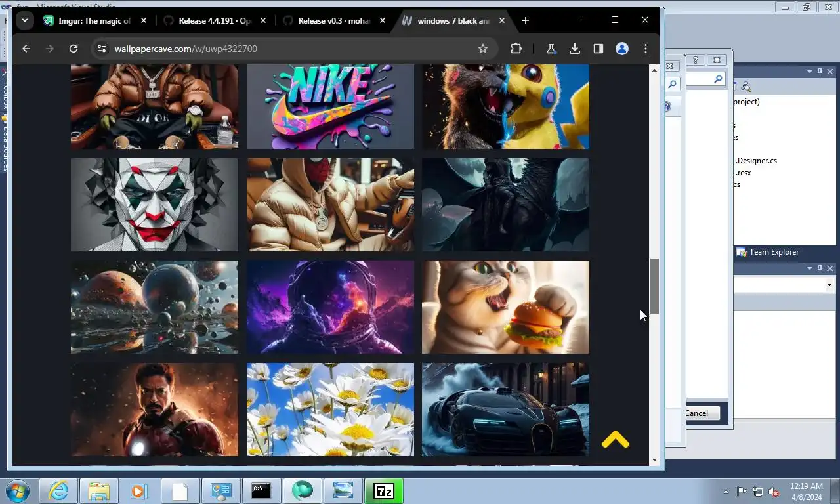840x504 pixels.
Task: Open the planets and spheres wallpaper
Action: 154,307
